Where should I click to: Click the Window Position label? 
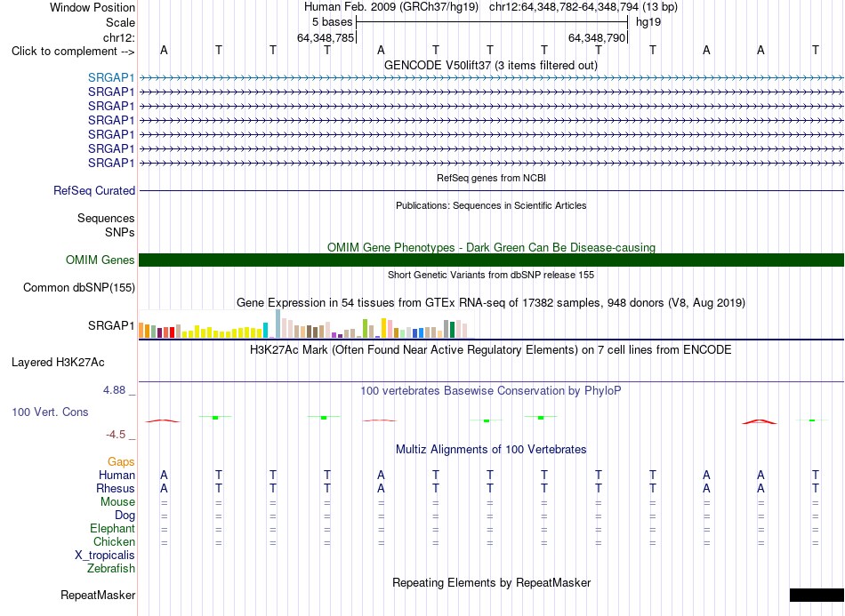click(x=93, y=7)
